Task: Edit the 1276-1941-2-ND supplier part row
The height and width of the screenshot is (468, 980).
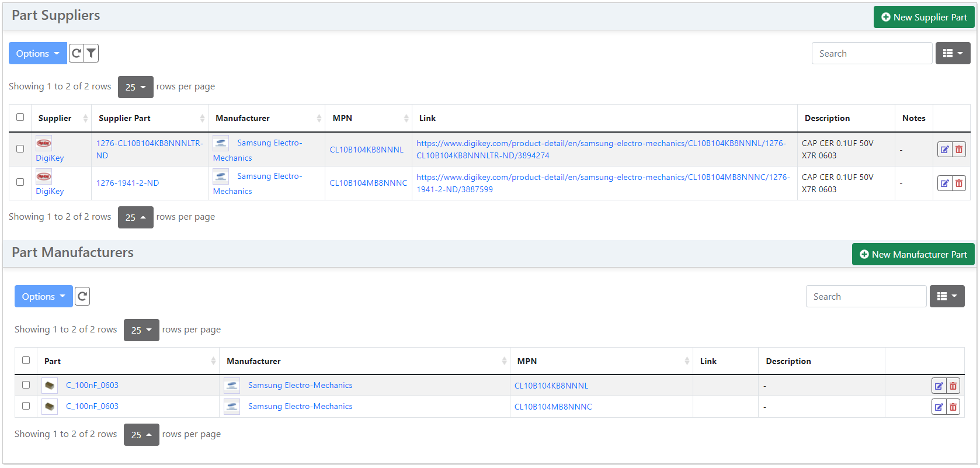Action: pyautogui.click(x=944, y=183)
